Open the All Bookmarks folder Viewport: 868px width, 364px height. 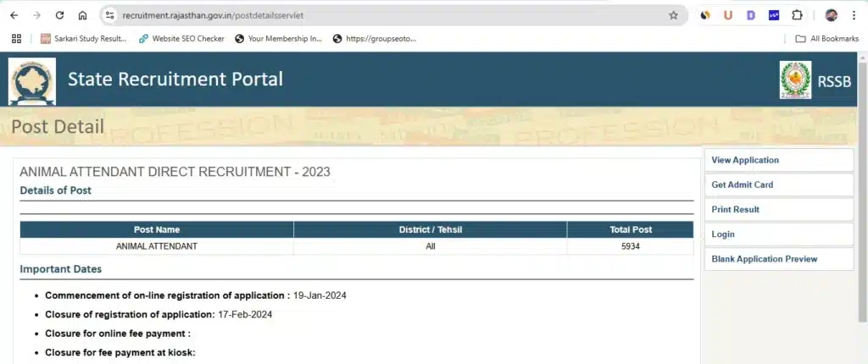(827, 39)
